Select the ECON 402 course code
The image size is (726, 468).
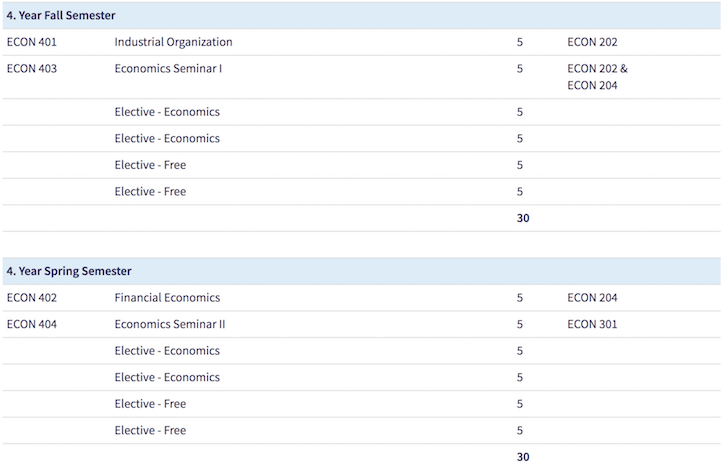point(32,298)
